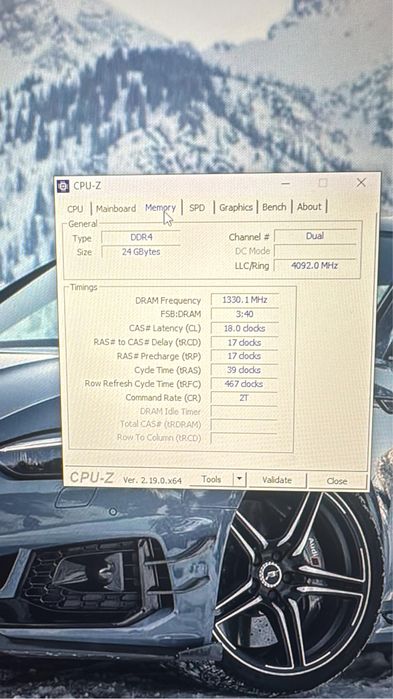Click the Command Rate 2T value
This screenshot has width=393, height=699.
[x=245, y=398]
